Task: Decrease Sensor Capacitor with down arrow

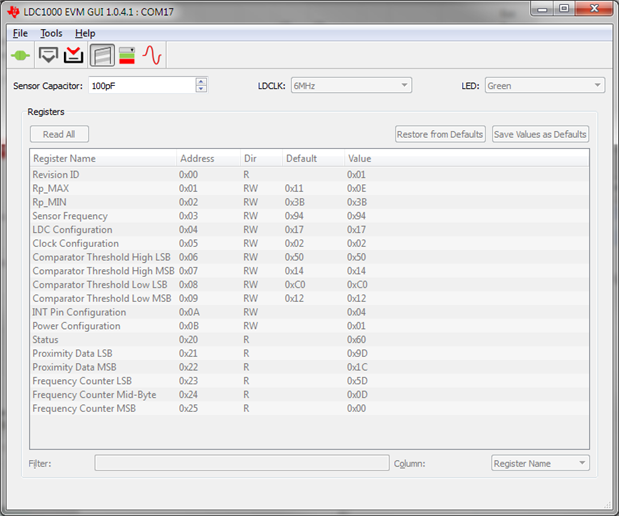Action: pos(201,90)
